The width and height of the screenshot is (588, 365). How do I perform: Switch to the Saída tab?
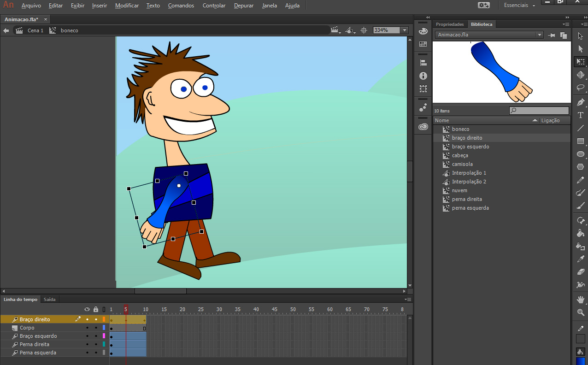click(49, 299)
